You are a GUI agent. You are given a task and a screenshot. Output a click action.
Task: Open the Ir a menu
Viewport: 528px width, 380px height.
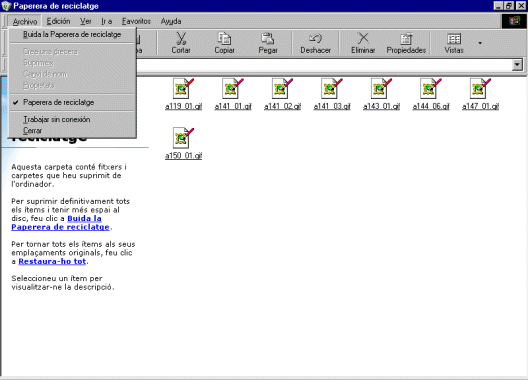click(x=106, y=22)
